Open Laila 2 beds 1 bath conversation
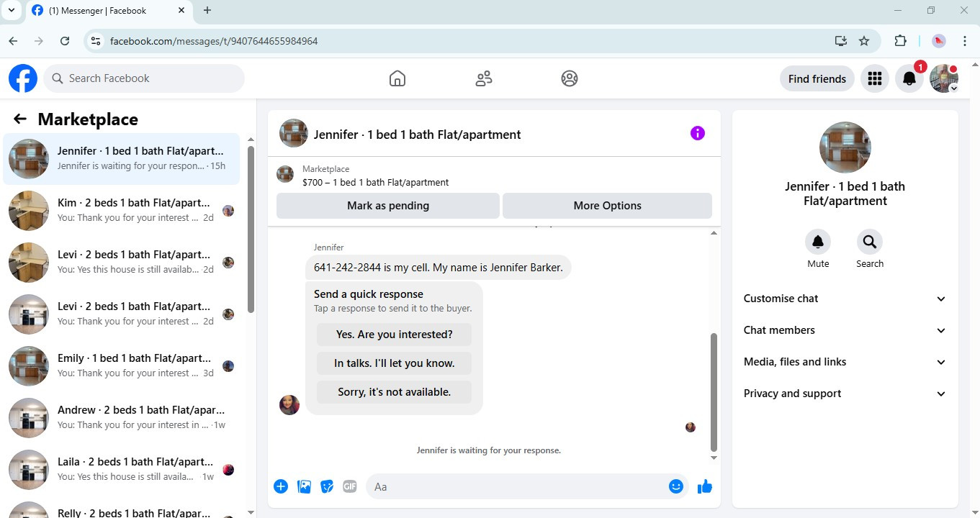 click(122, 470)
